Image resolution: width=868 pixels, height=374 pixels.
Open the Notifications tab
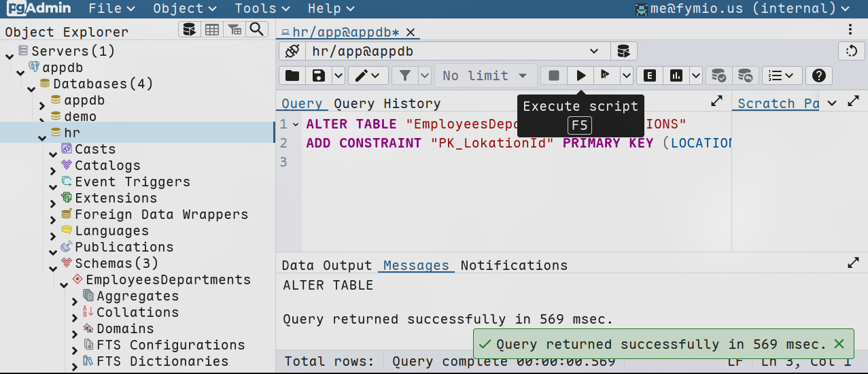tap(513, 265)
